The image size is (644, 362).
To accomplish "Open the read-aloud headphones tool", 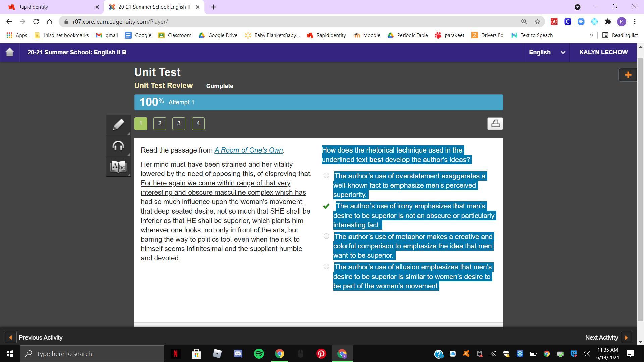I will pos(118,146).
